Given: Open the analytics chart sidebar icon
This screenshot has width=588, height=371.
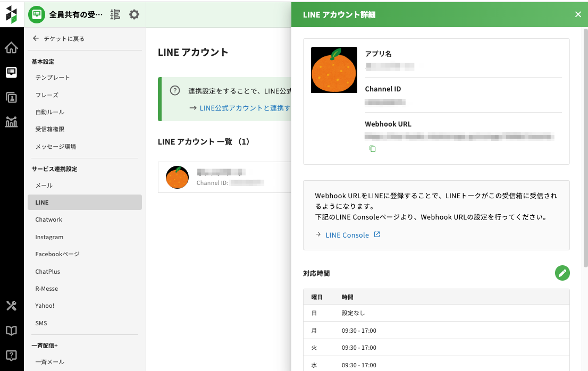Looking at the screenshot, I should [x=11, y=122].
